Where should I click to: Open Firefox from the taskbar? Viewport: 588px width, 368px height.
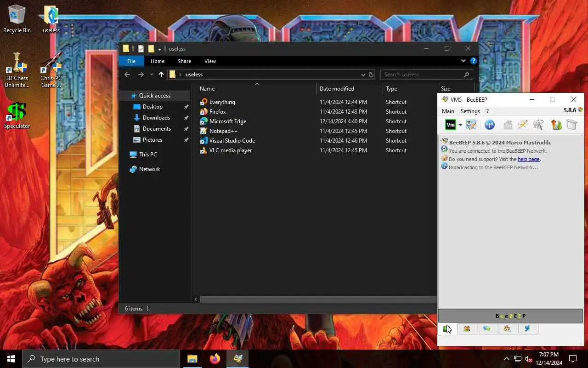click(215, 359)
